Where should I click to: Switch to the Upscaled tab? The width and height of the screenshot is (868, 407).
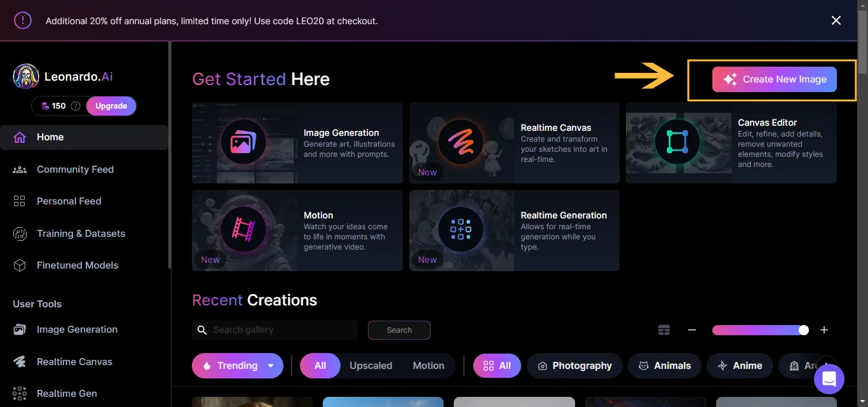pyautogui.click(x=370, y=365)
